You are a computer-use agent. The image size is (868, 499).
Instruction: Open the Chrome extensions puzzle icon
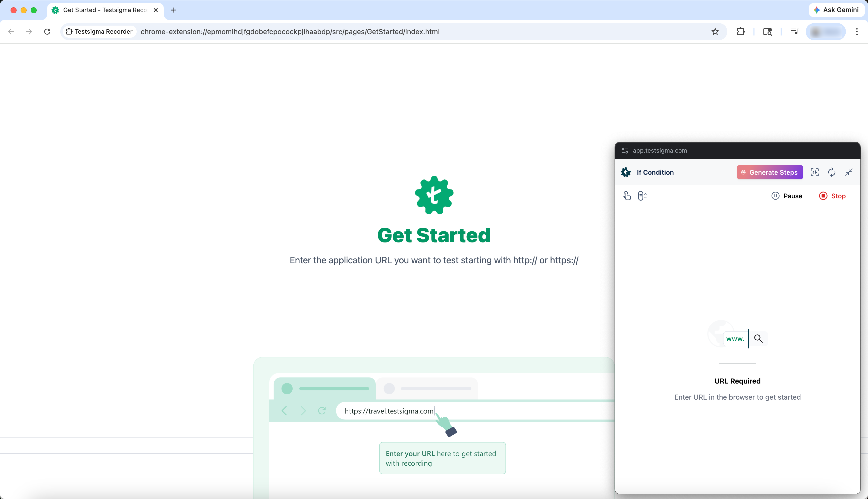(x=740, y=32)
